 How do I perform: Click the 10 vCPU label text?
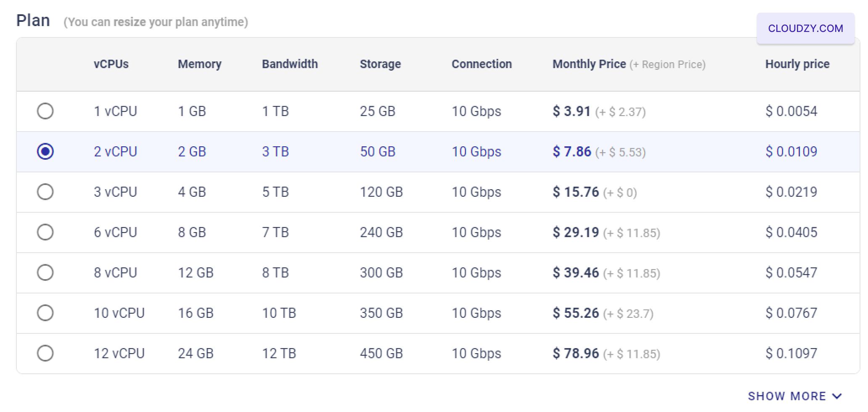click(119, 313)
